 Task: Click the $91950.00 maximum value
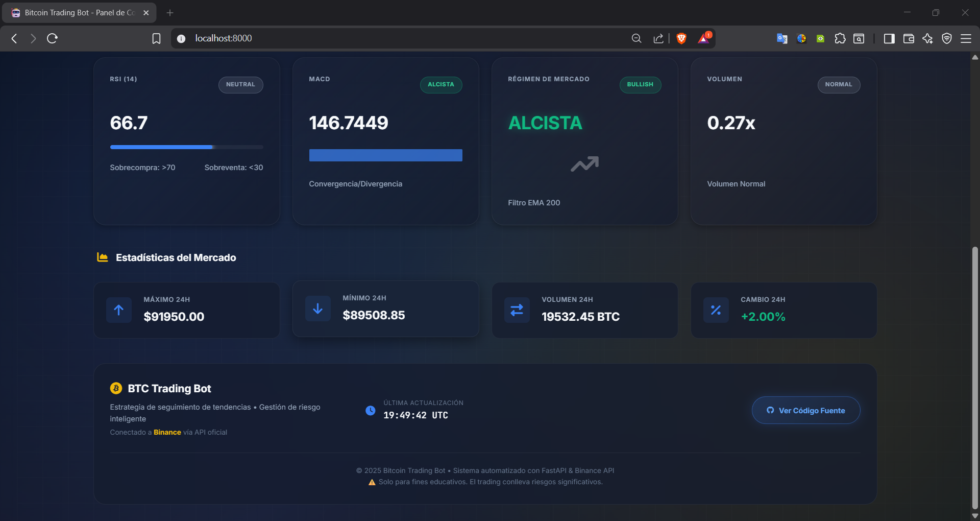click(174, 317)
